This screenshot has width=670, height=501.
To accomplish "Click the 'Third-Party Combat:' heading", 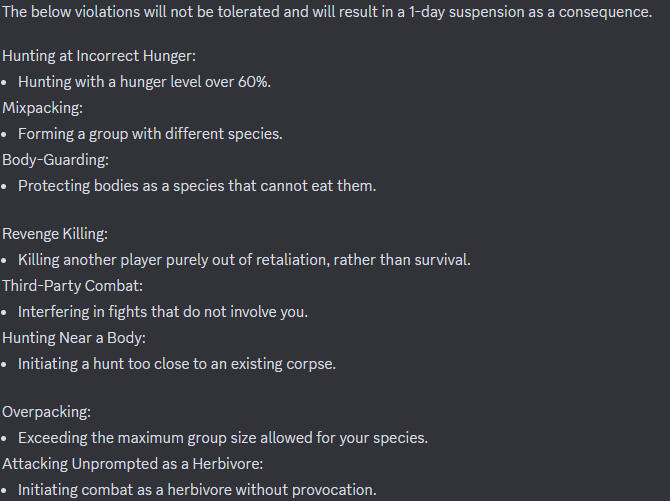I will [x=73, y=286].
